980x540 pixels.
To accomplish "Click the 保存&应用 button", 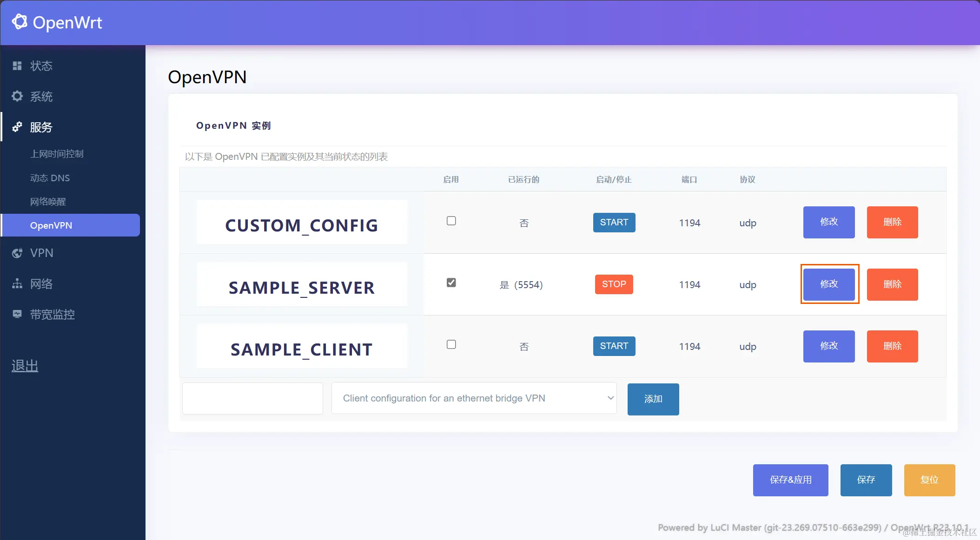I will (790, 480).
